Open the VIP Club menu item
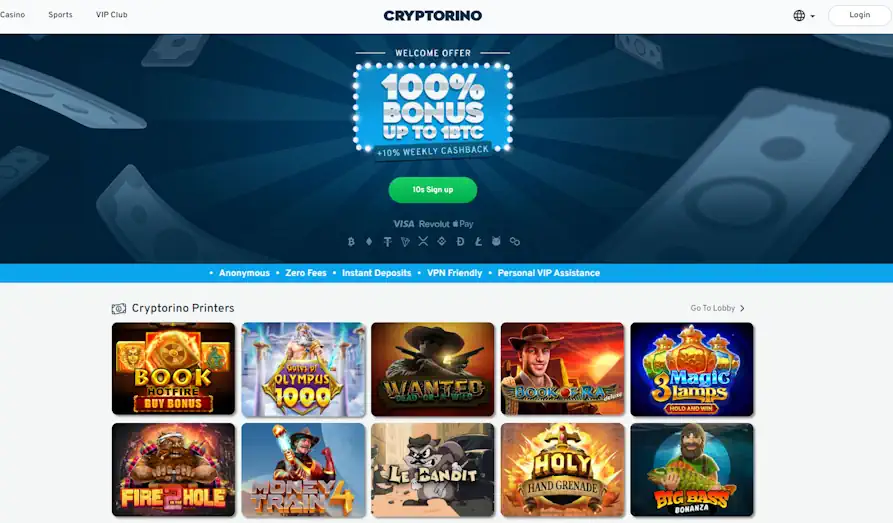This screenshot has width=893, height=523. point(112,15)
